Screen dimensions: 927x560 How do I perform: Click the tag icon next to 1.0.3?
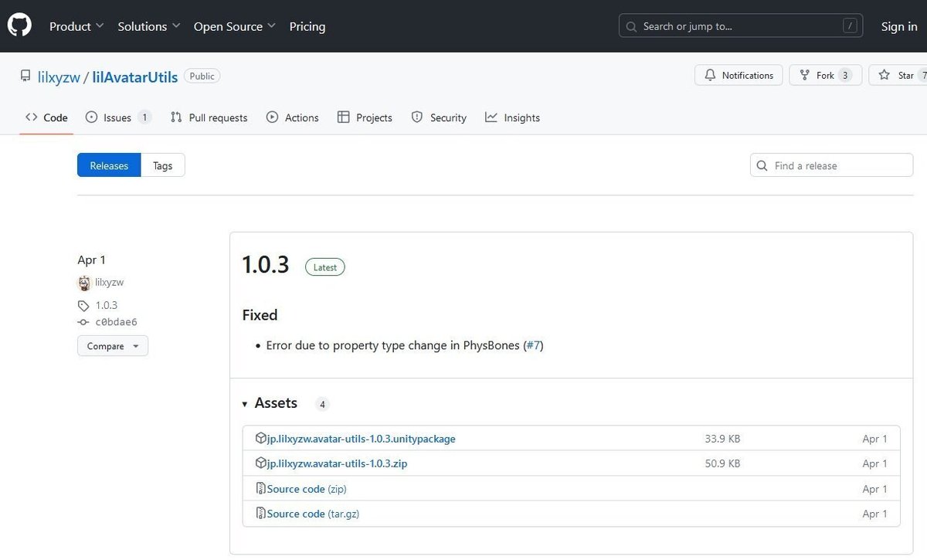pos(83,305)
